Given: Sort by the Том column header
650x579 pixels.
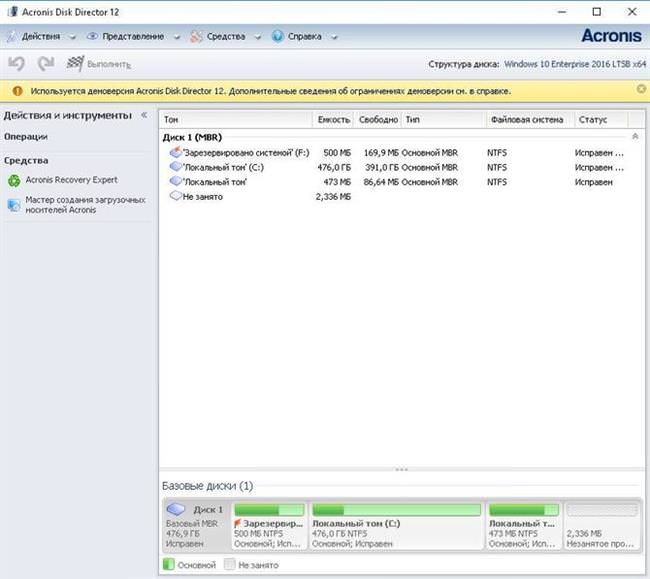Looking at the screenshot, I should (236, 120).
